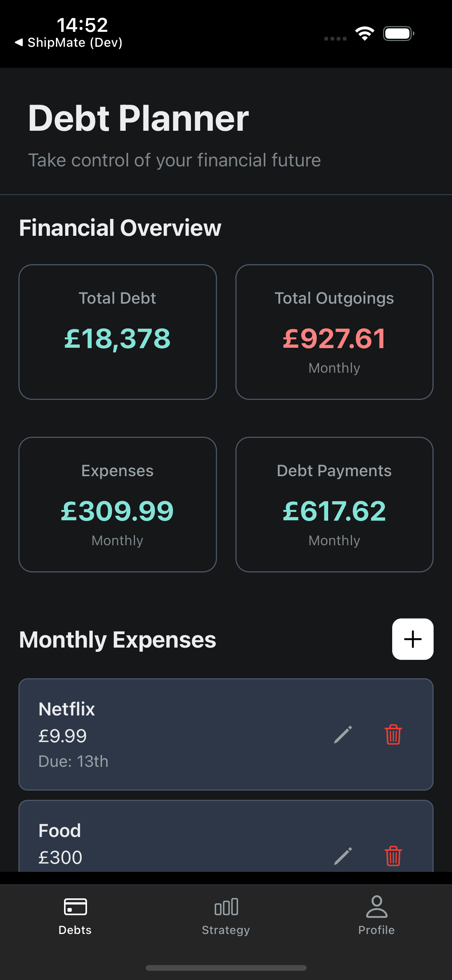The width and height of the screenshot is (452, 980).
Task: Tap the home indicator bar
Action: click(x=226, y=968)
